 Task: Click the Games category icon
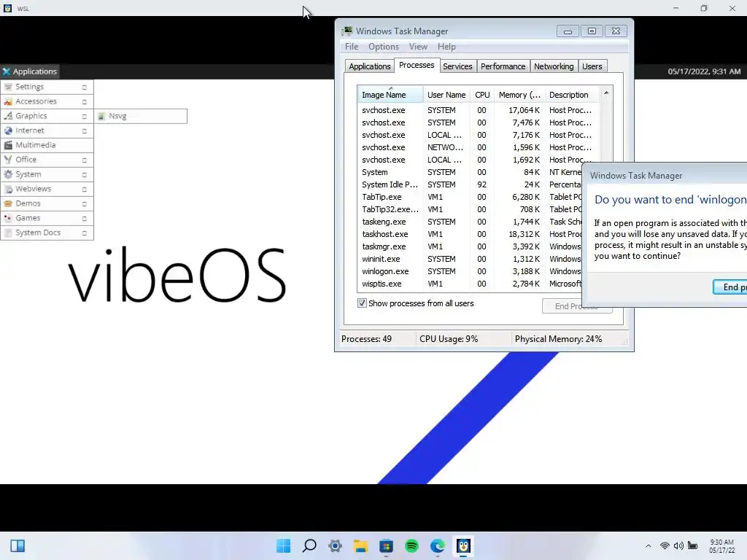tap(8, 218)
